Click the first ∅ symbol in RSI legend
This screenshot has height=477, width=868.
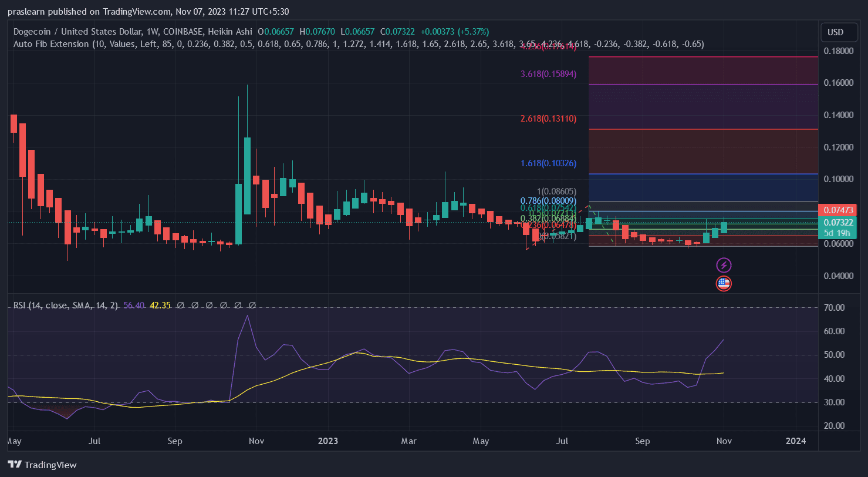click(x=181, y=305)
